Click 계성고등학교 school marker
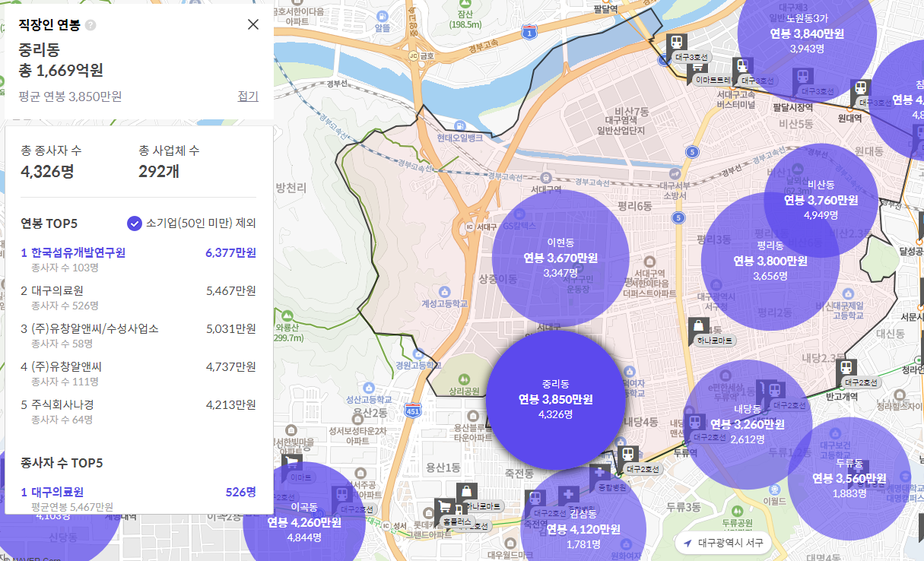Image resolution: width=924 pixels, height=561 pixels. (443, 292)
